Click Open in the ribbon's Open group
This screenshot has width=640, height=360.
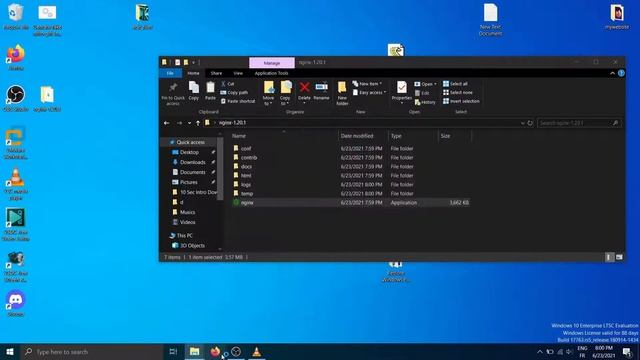tap(425, 84)
